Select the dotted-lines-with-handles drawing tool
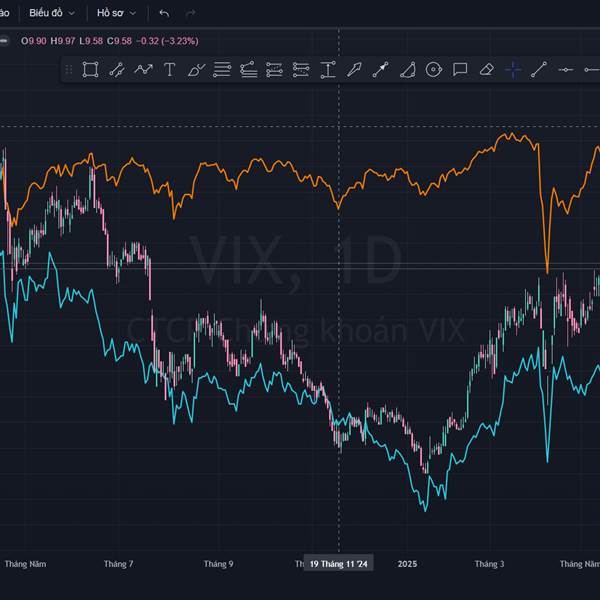 click(x=274, y=70)
